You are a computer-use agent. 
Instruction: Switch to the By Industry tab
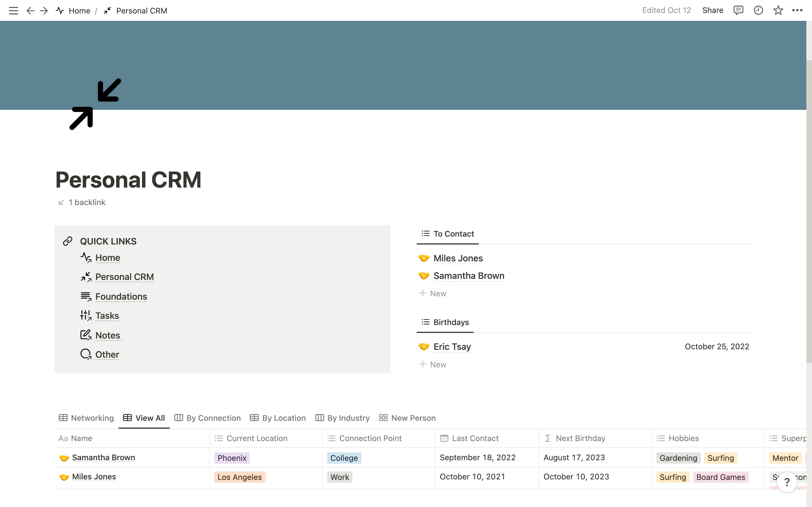coord(342,418)
